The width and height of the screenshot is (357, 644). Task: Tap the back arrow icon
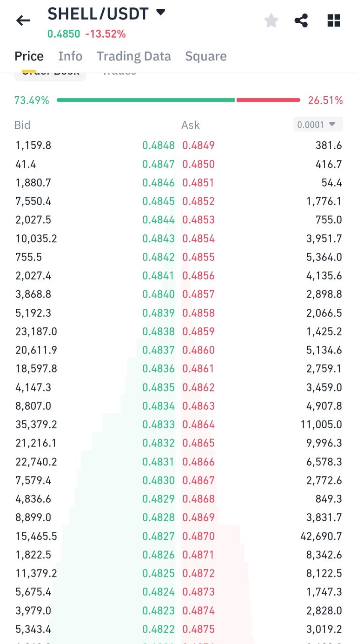23,20
